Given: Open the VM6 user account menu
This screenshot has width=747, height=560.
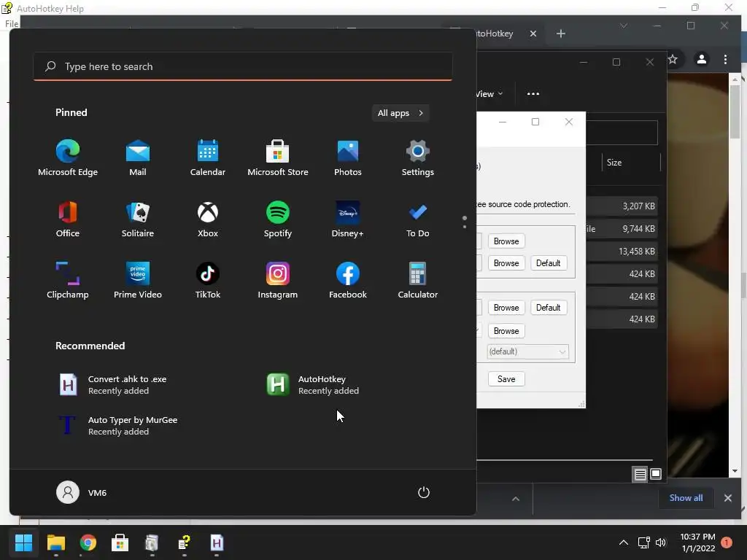Looking at the screenshot, I should pyautogui.click(x=82, y=492).
